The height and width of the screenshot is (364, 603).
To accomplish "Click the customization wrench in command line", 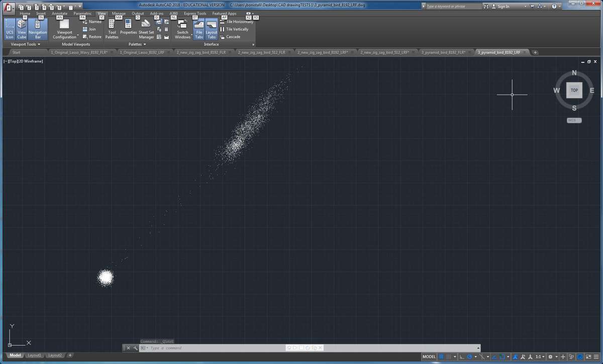I will 135,348.
